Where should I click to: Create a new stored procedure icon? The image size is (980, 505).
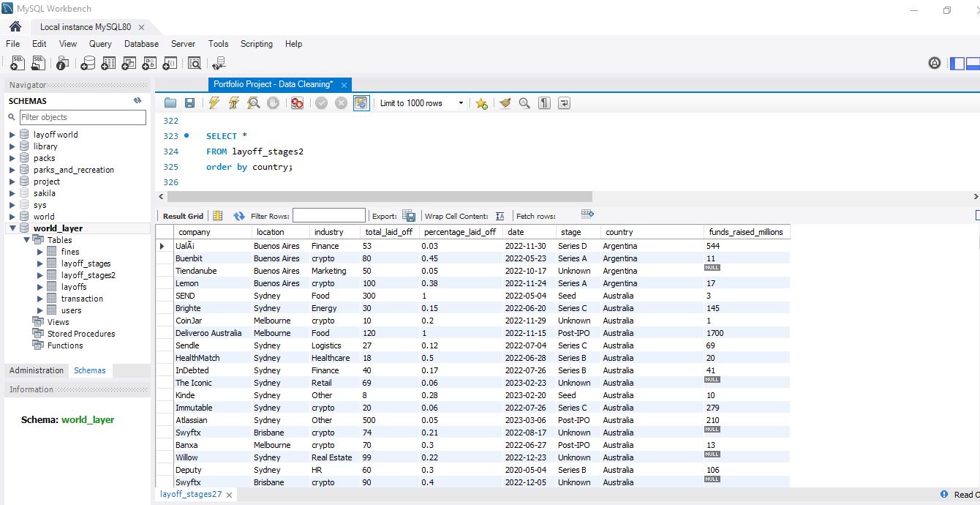(149, 64)
